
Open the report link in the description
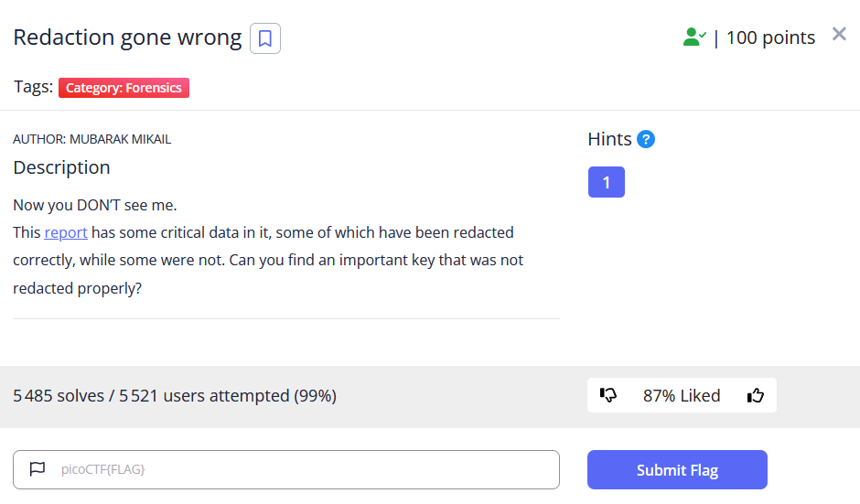point(66,232)
